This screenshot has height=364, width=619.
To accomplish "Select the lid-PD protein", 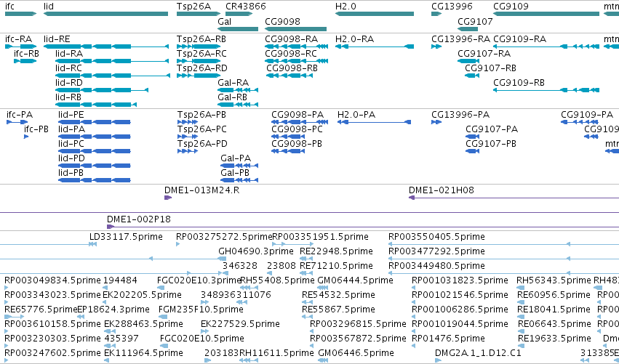I will pos(95,166).
